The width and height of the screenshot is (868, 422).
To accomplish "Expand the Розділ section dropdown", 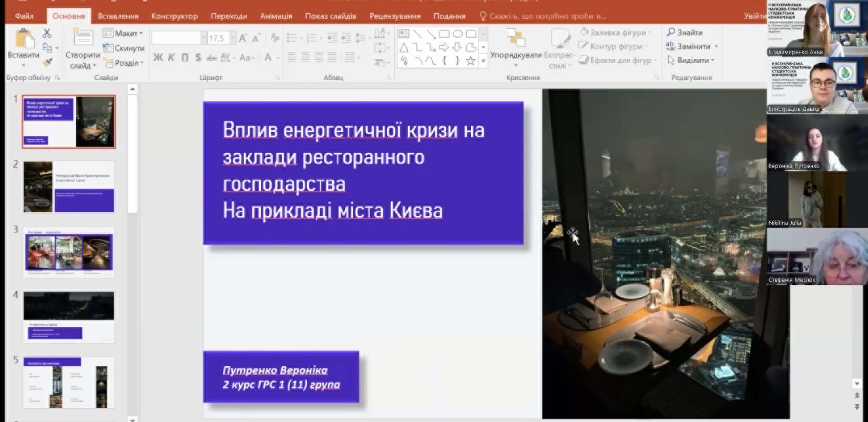I will point(124,63).
